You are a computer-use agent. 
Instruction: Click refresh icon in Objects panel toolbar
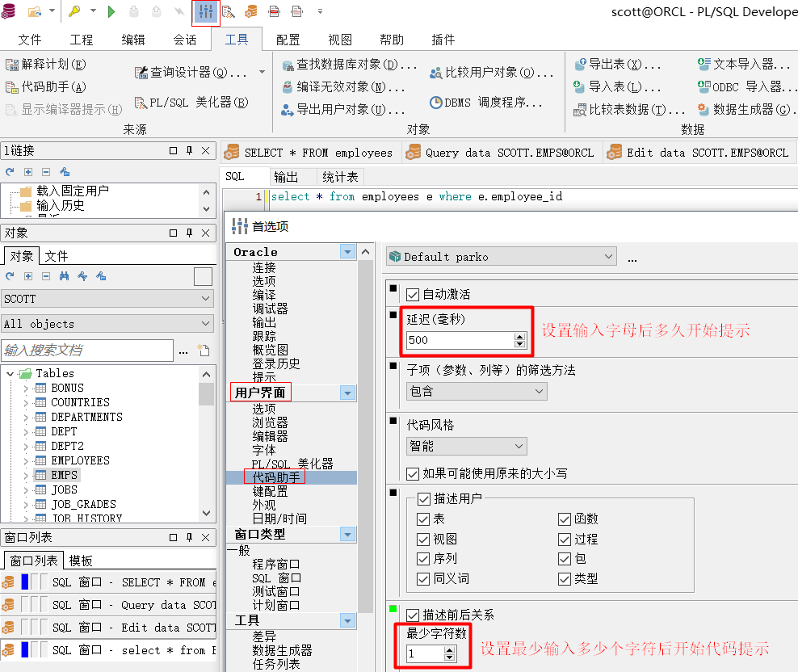(10, 276)
